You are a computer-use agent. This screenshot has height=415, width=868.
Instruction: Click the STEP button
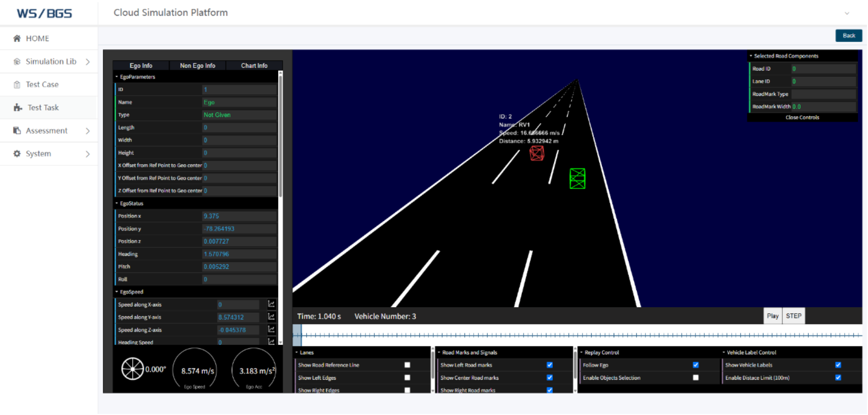[794, 316]
